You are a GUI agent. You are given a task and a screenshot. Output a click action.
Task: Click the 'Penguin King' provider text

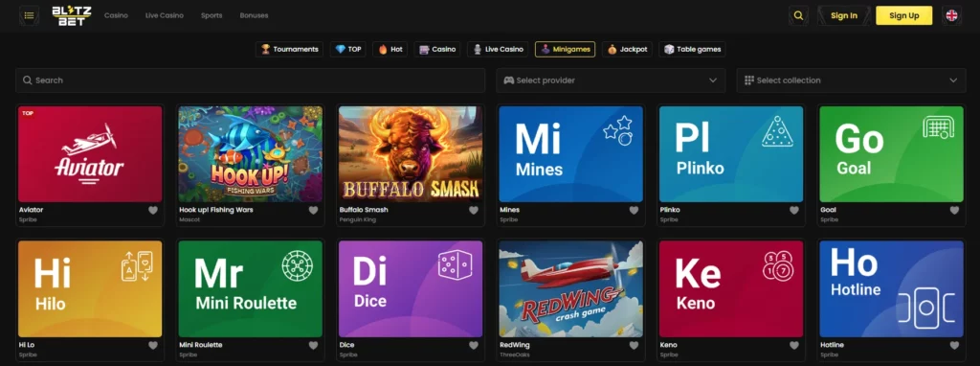358,220
